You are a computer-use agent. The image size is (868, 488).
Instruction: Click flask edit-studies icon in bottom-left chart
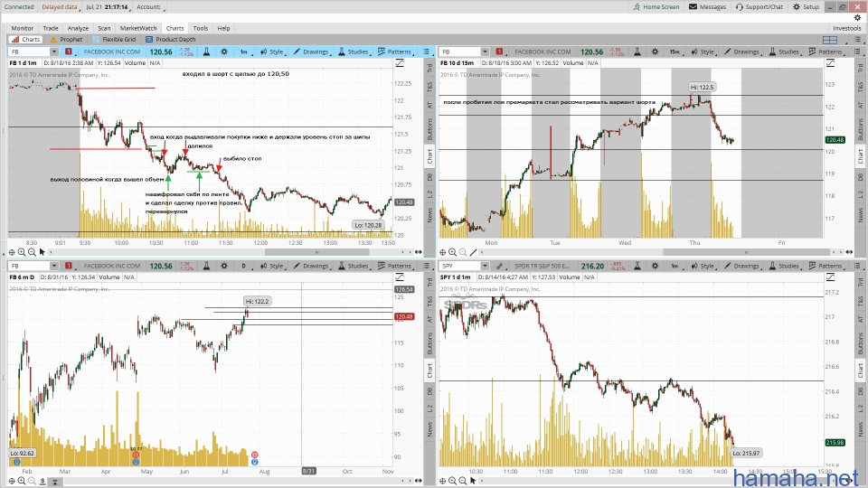(x=206, y=266)
